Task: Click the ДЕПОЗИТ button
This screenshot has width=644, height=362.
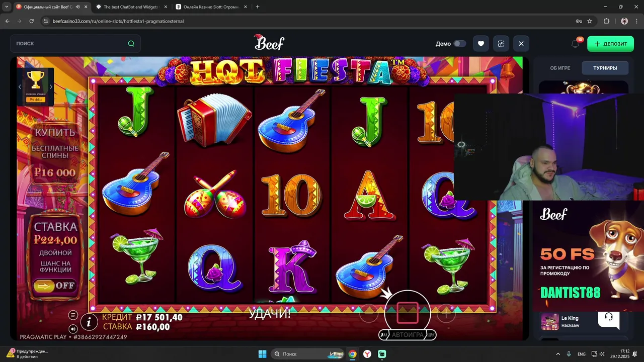Action: pyautogui.click(x=610, y=44)
